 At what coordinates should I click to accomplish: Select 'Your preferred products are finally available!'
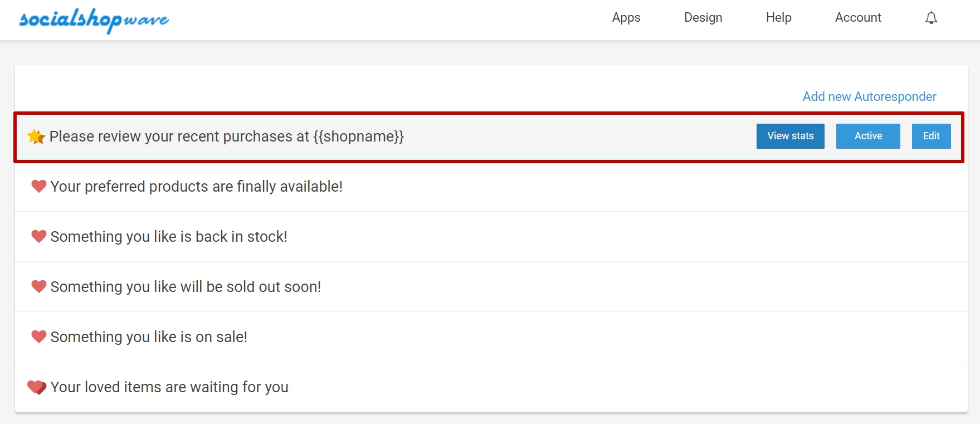(197, 187)
